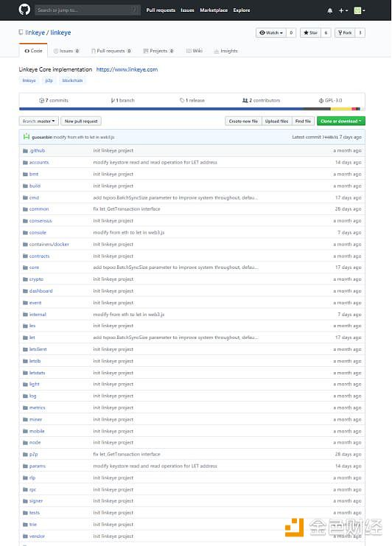Click the Create new file button
The image size is (392, 546).
pos(243,121)
